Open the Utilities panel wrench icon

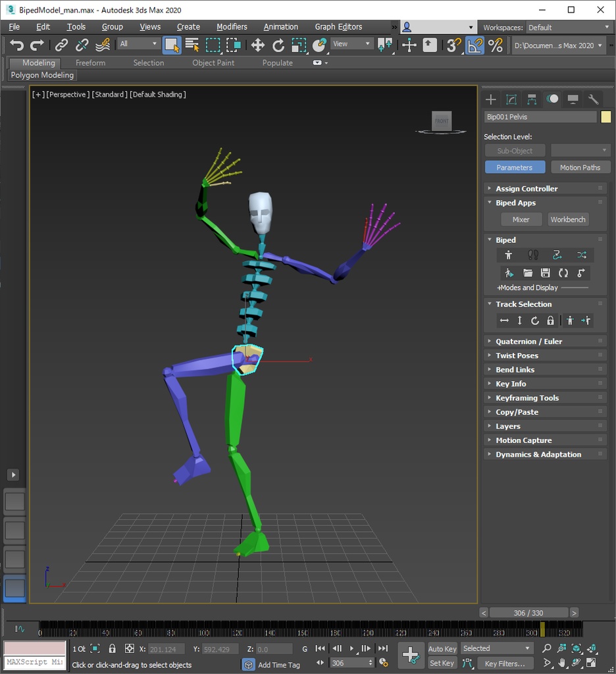click(593, 99)
